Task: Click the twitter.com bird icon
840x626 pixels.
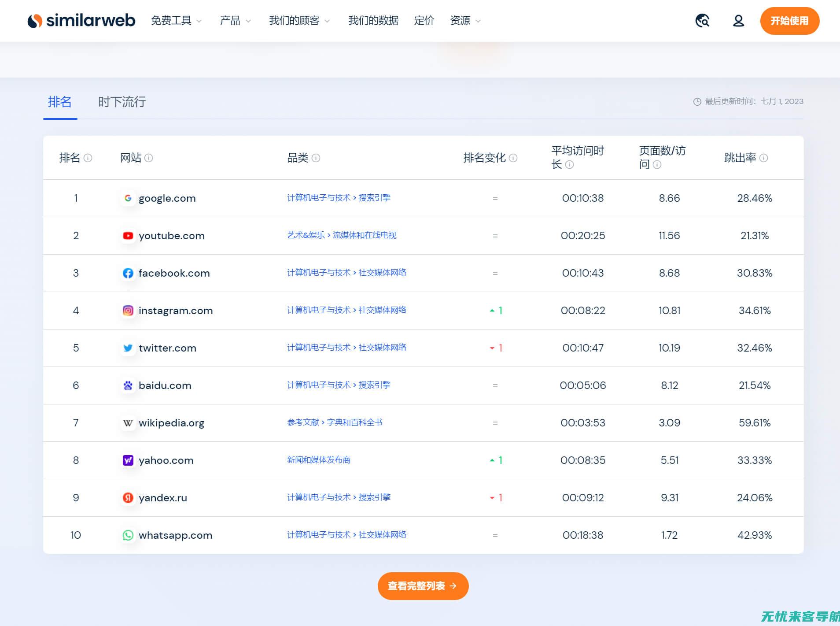Action: pos(128,348)
